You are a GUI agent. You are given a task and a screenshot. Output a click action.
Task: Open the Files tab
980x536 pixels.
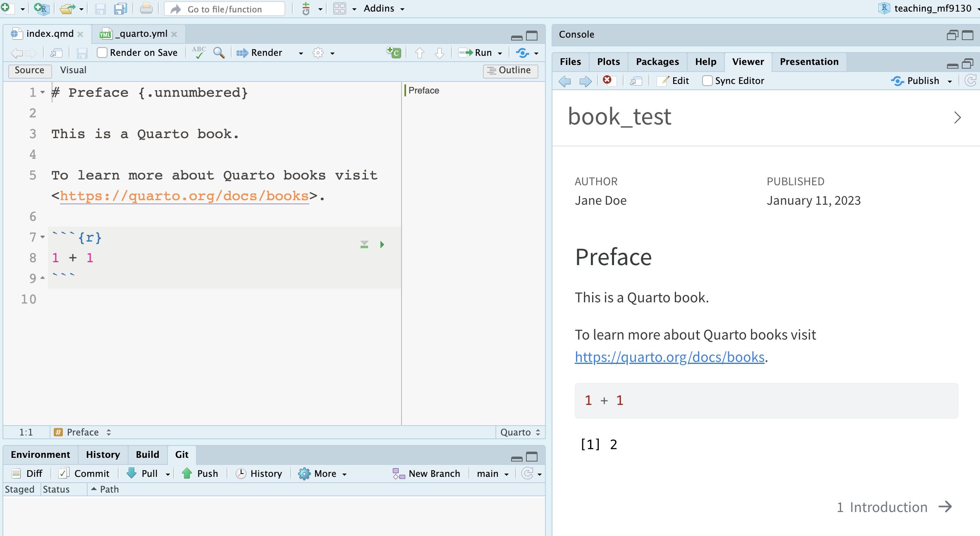[x=570, y=62]
